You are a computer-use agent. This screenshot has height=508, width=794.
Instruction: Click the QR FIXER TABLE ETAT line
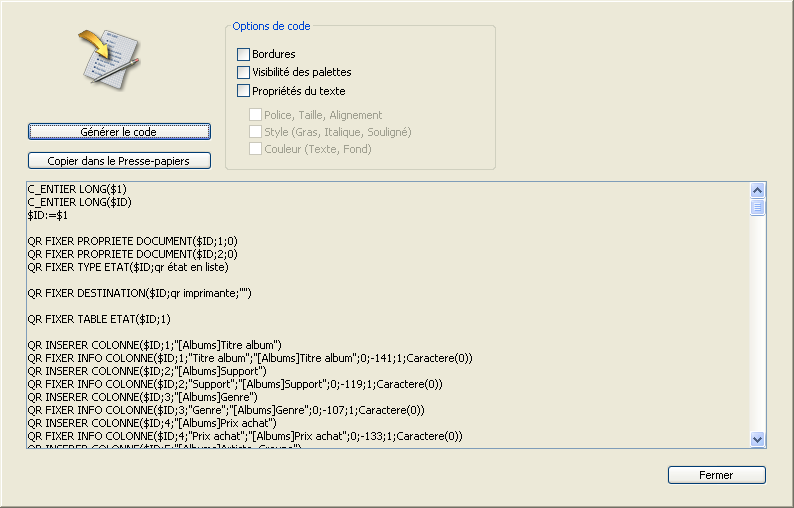[100, 319]
